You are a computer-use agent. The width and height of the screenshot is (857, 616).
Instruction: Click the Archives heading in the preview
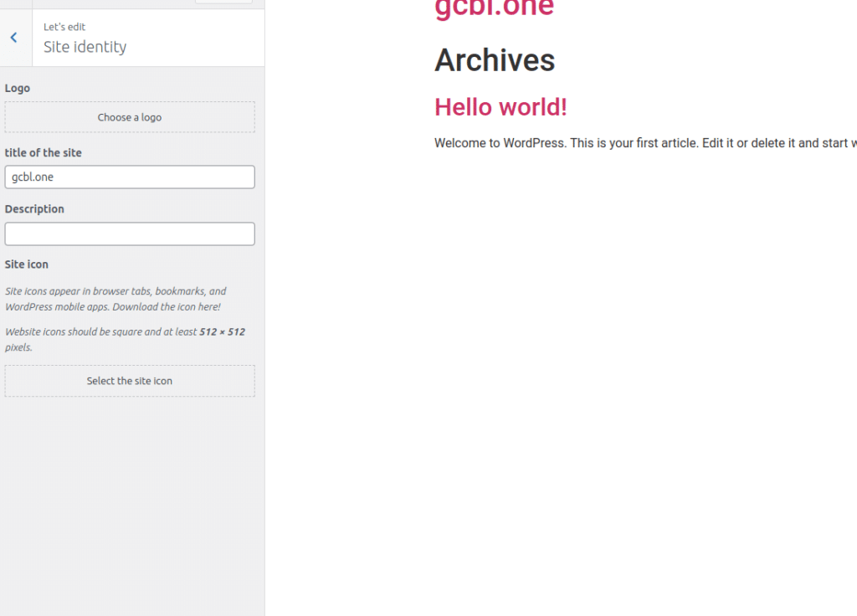495,60
